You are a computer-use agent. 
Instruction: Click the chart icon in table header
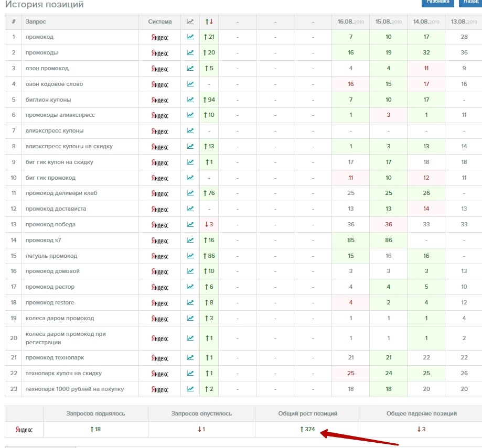pos(190,21)
